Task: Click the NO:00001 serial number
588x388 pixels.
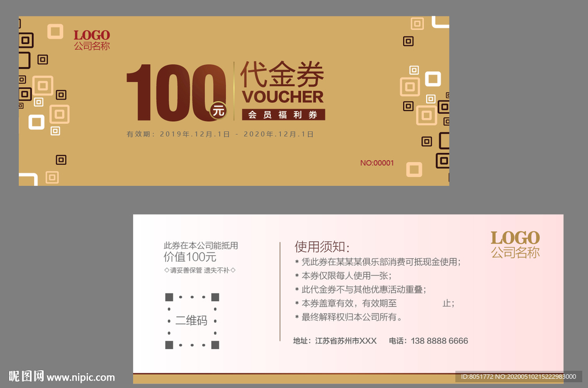Action: [377, 163]
